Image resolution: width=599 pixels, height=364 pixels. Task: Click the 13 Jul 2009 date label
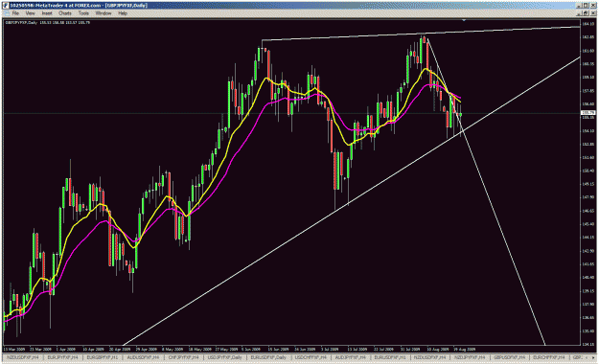coord(357,349)
